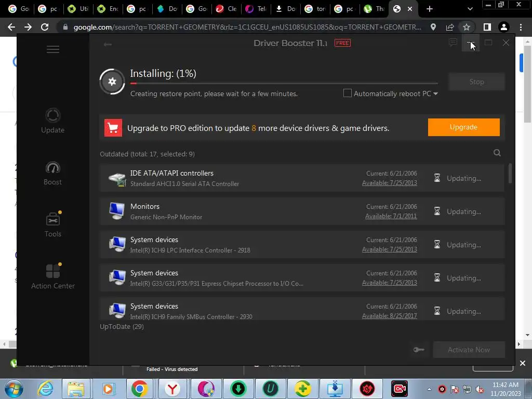The image size is (532, 399).
Task: Go to the Update section in sidebar
Action: (52, 121)
